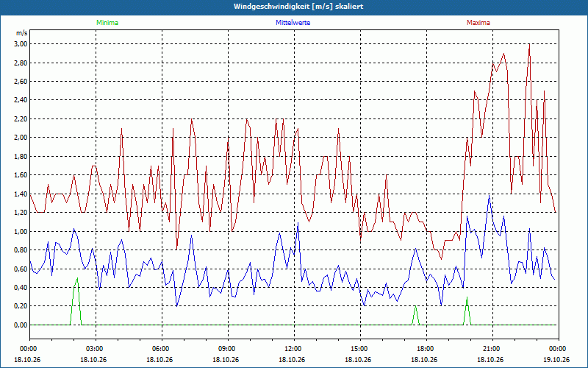Viewport: 588px width, 368px height.
Task: Click the 12:00 time axis label
Action: click(x=294, y=349)
